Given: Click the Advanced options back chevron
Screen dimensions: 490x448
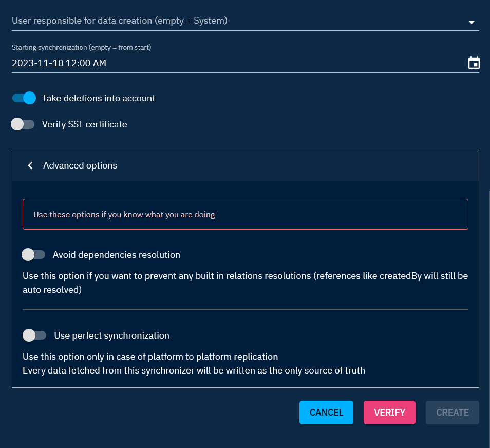Looking at the screenshot, I should [x=30, y=165].
